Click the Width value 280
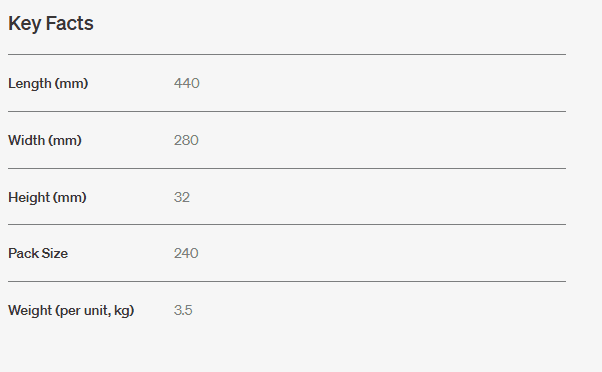The width and height of the screenshot is (602, 372). pos(186,140)
